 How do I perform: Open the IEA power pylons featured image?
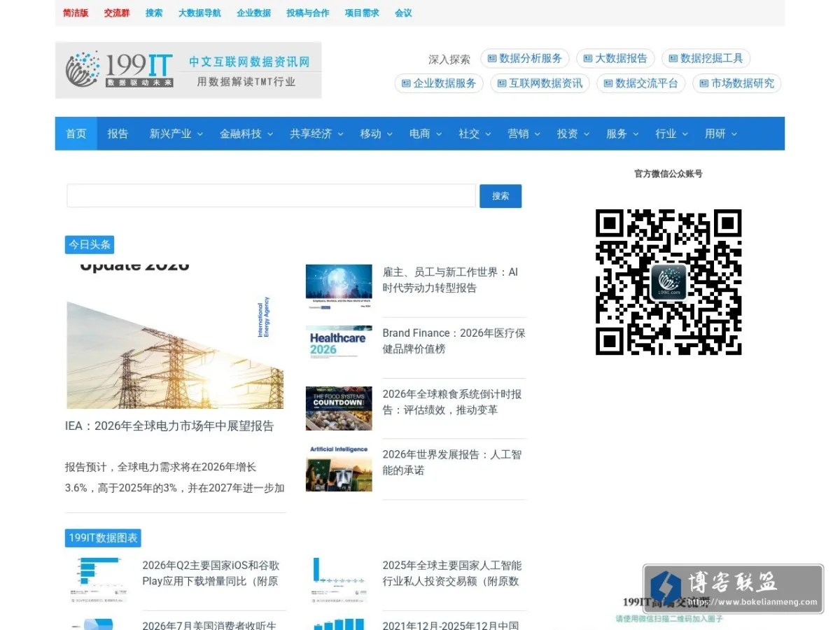(175, 336)
